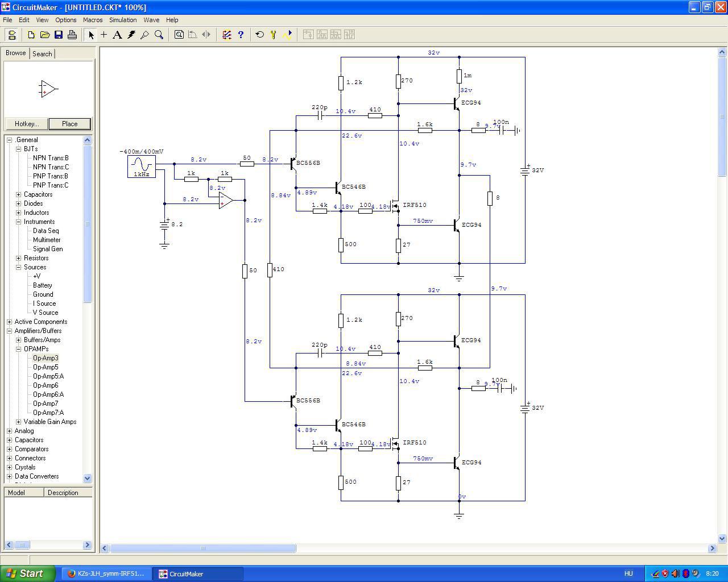Viewport: 728px width, 582px height.
Task: Click the Help question mark icon
Action: pos(241,35)
